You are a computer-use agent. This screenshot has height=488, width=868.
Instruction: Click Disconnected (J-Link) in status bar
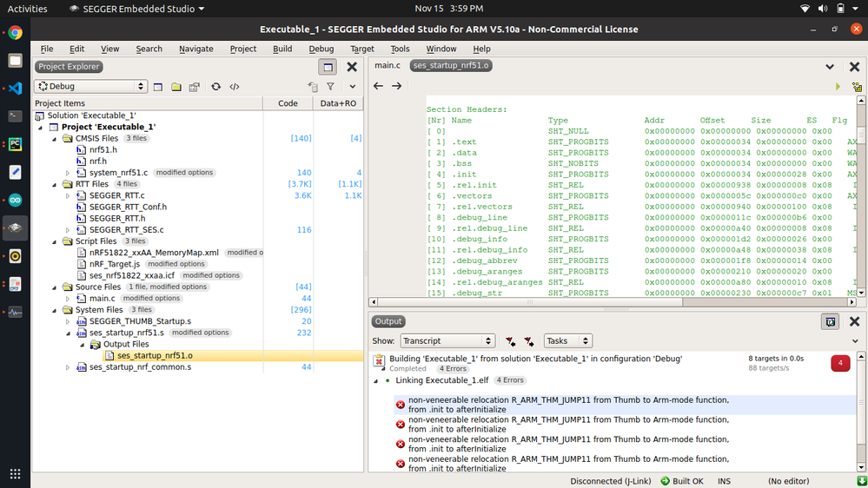coord(611,481)
